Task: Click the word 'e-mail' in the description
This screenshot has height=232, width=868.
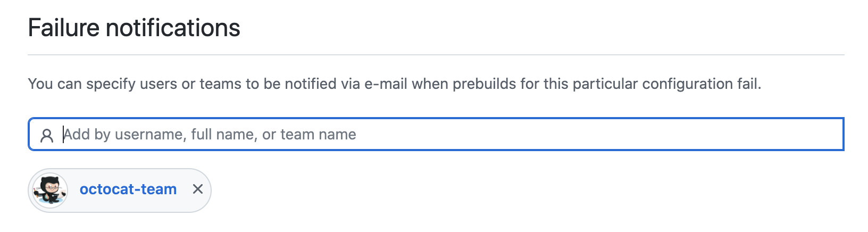Action: 386,84
